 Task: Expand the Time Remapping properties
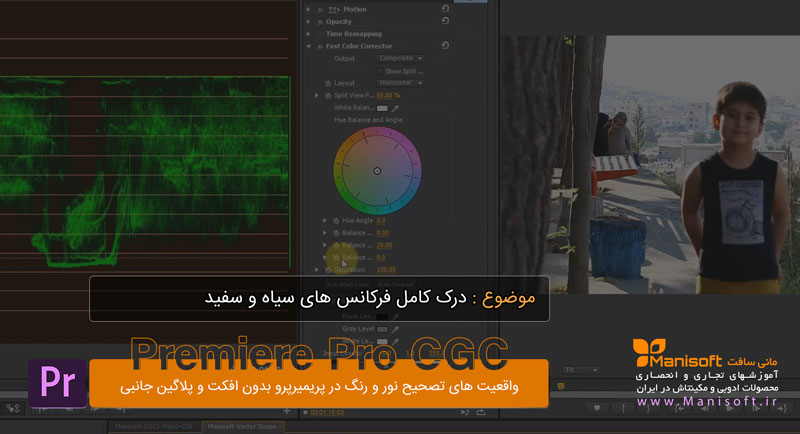coord(308,34)
